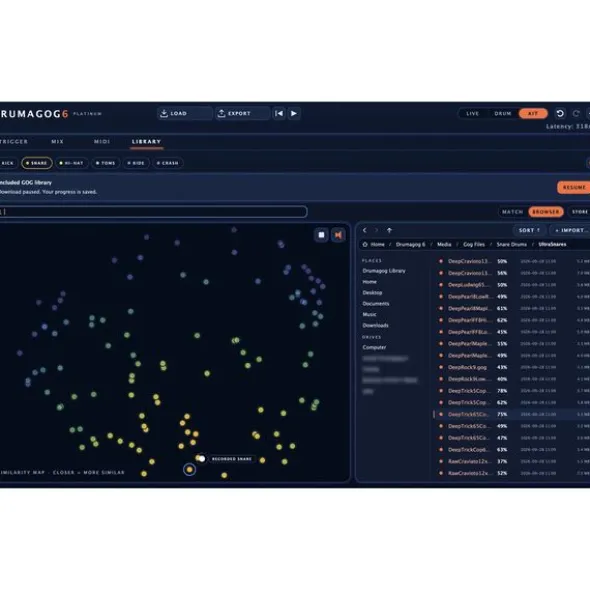Click the Export upload icon button
The height and width of the screenshot is (591, 590).
[222, 113]
